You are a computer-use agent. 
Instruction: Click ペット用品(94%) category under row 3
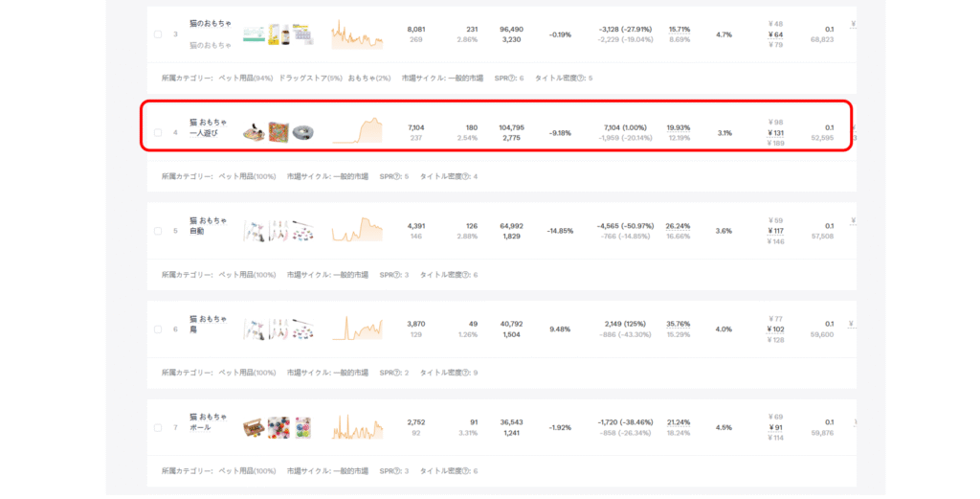[245, 78]
